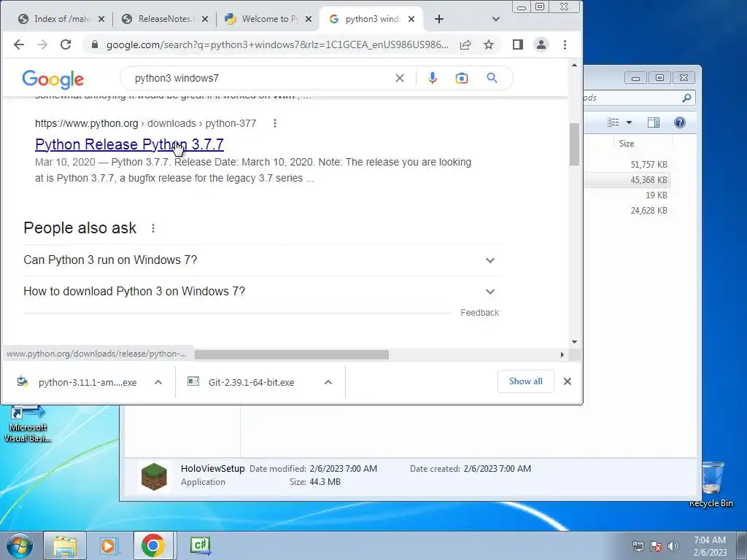Open Chrome three-dot menu

(565, 44)
